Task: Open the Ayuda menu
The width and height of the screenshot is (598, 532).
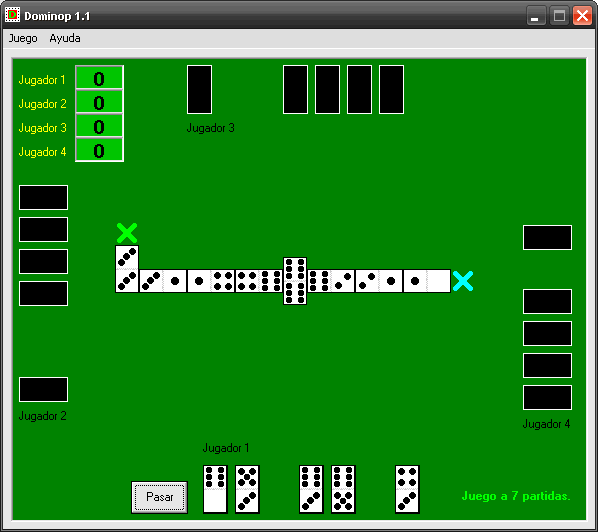Action: (x=65, y=38)
